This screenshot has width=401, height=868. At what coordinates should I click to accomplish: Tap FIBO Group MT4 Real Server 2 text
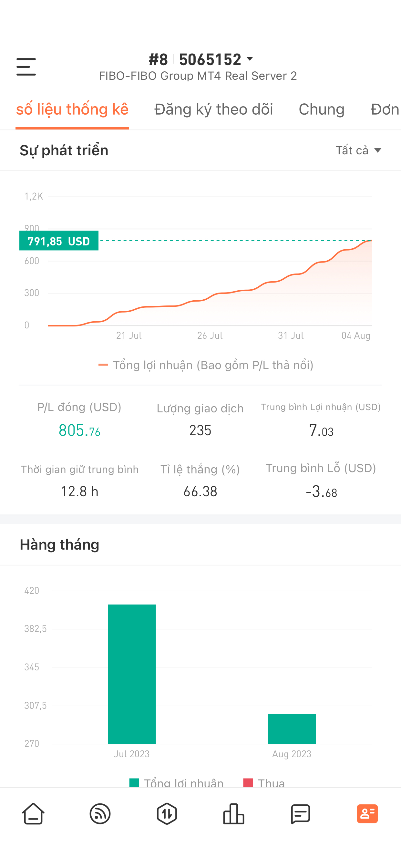pos(198,76)
